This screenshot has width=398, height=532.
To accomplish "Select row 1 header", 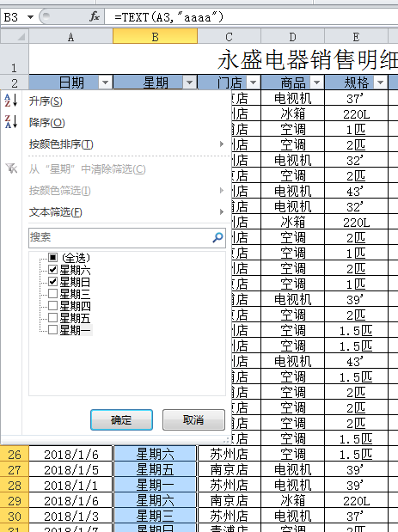I will [x=15, y=59].
